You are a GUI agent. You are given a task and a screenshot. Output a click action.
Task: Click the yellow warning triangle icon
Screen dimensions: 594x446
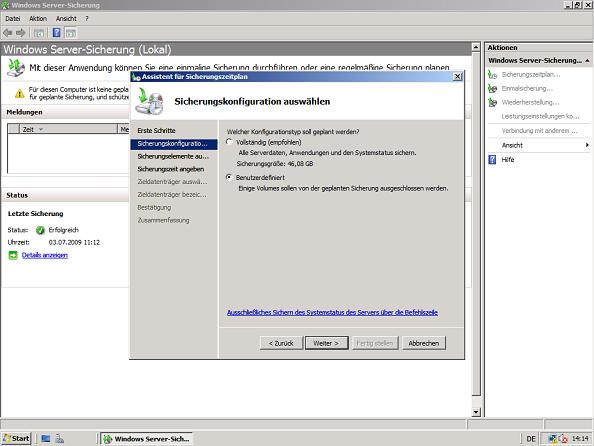pyautogui.click(x=20, y=93)
